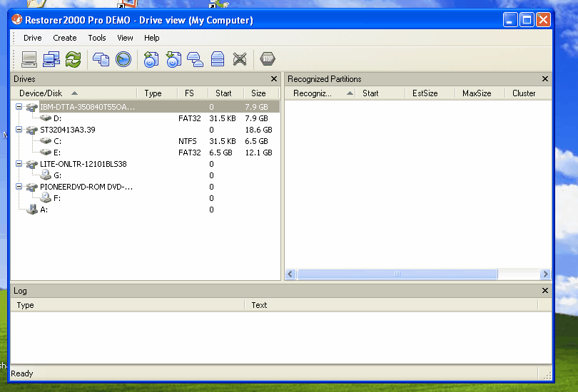The height and width of the screenshot is (392, 578).
Task: Select the IBM-DTTA-350840T55OA drive row
Action: (x=146, y=107)
